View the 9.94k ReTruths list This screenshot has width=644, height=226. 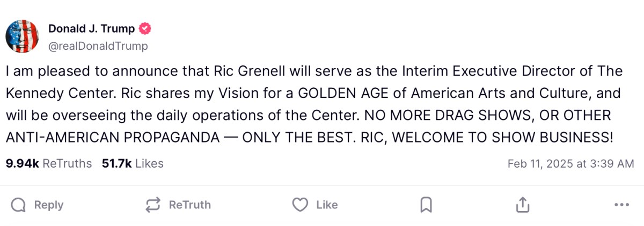point(48,163)
